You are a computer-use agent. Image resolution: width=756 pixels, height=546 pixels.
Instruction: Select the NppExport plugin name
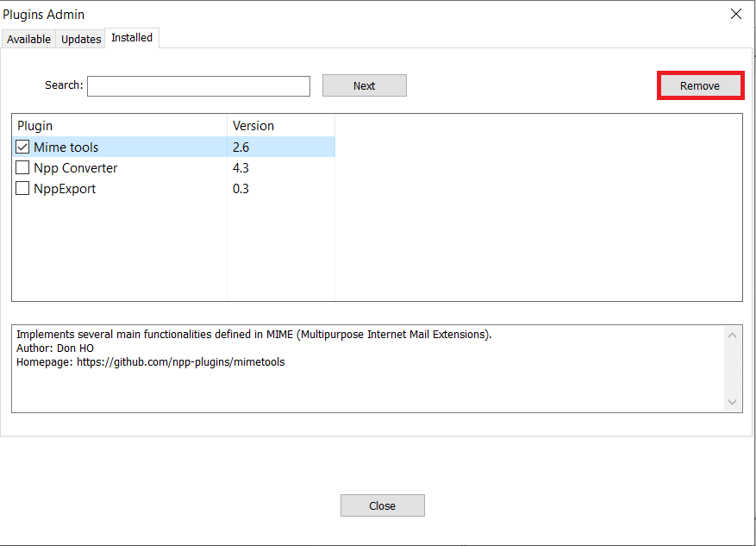click(x=65, y=189)
